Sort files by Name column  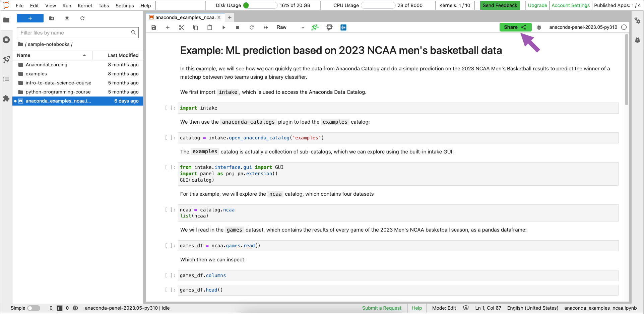pyautogui.click(x=52, y=55)
